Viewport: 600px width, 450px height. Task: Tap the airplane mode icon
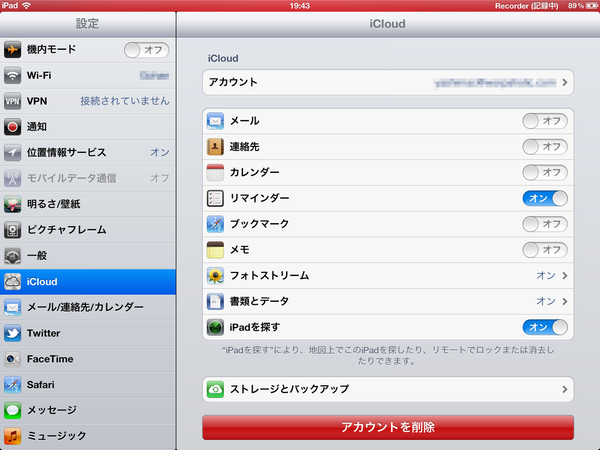[12, 50]
